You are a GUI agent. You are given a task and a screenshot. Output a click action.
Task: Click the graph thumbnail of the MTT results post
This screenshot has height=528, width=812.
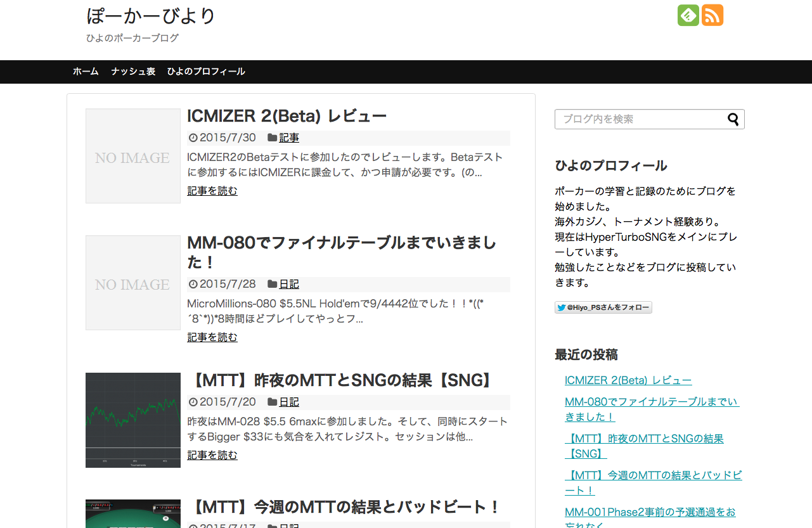pyautogui.click(x=132, y=420)
